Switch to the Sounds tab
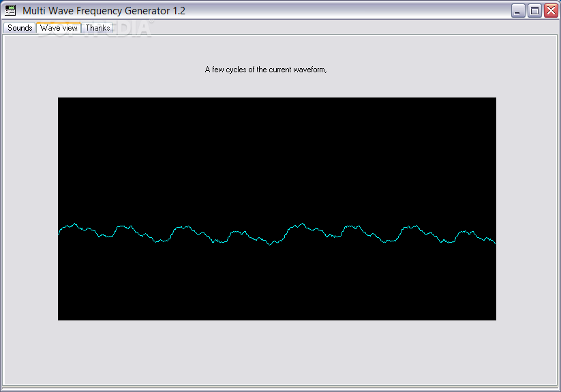The image size is (561, 392). pyautogui.click(x=20, y=28)
